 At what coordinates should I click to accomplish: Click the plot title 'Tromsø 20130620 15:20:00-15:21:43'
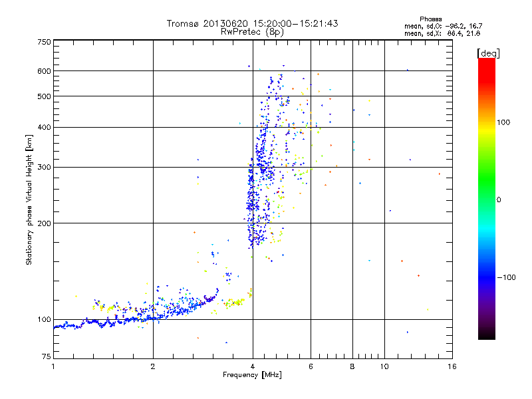[252, 23]
